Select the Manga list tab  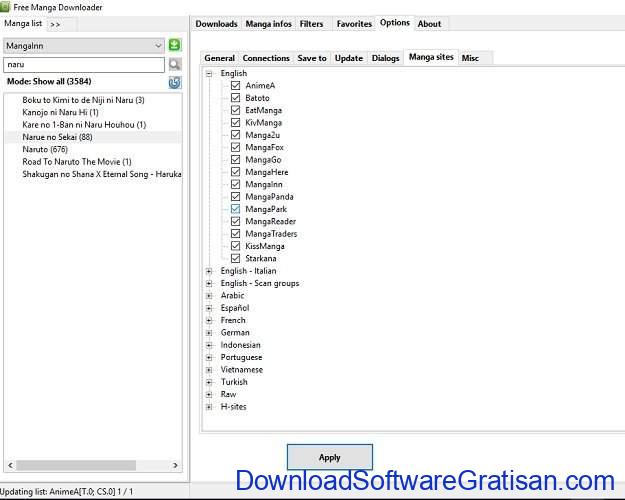click(23, 23)
